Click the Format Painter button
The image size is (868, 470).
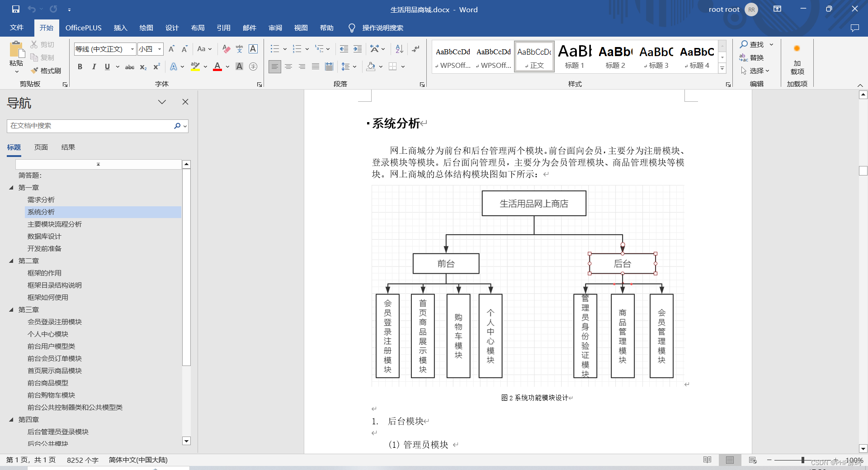[x=46, y=71]
